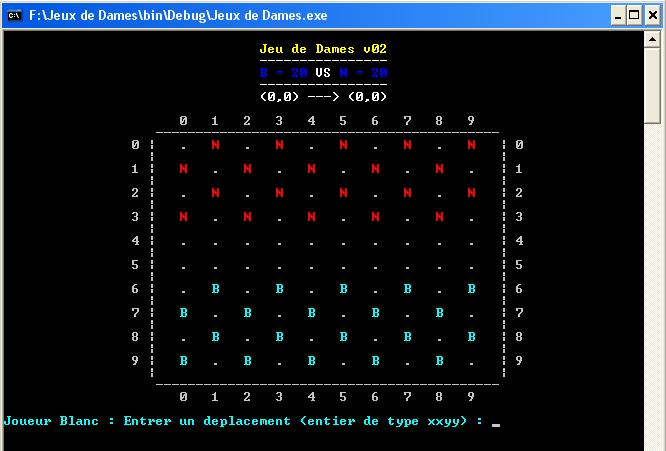Click the console icon in the title bar
The image size is (666, 451).
pos(14,16)
